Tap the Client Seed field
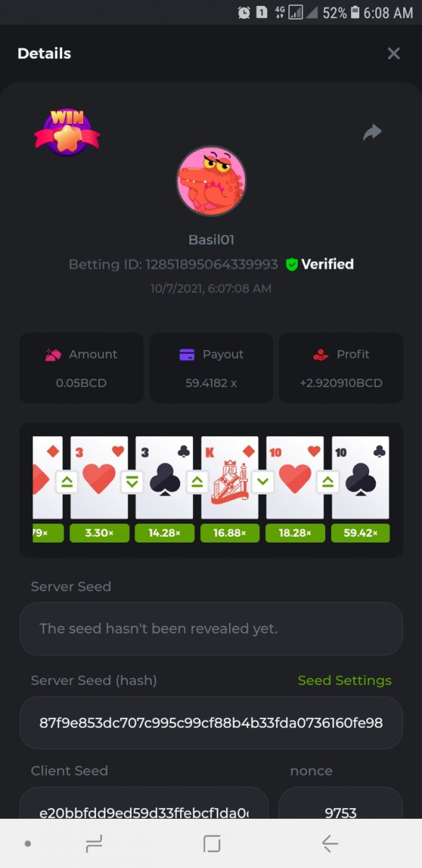422x868 pixels. [x=144, y=803]
